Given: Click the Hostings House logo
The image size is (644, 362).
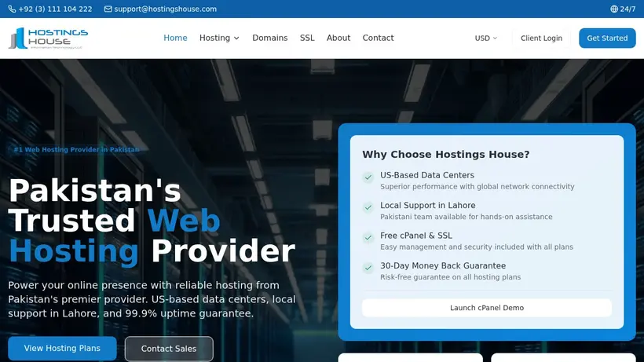Looking at the screenshot, I should (48, 38).
